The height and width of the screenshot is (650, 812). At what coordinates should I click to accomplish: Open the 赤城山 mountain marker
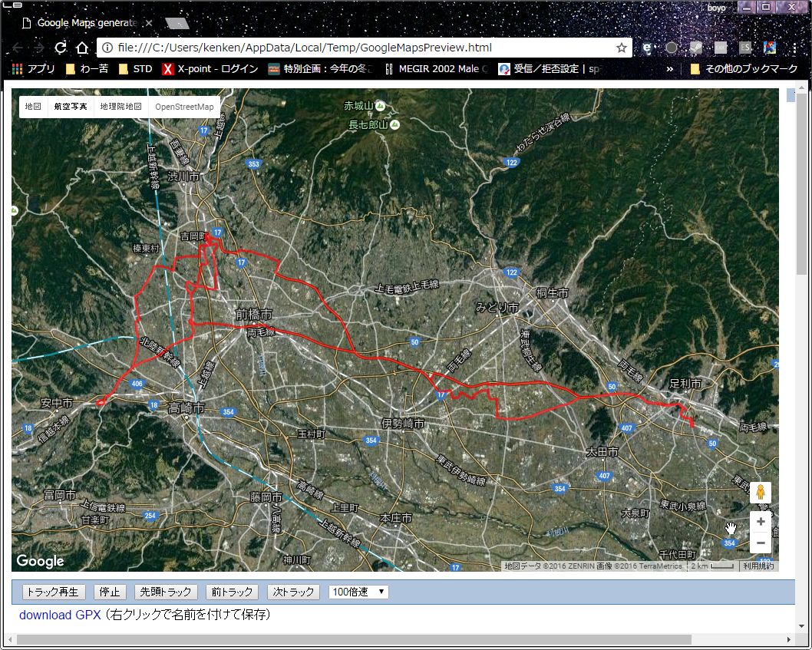tap(380, 106)
